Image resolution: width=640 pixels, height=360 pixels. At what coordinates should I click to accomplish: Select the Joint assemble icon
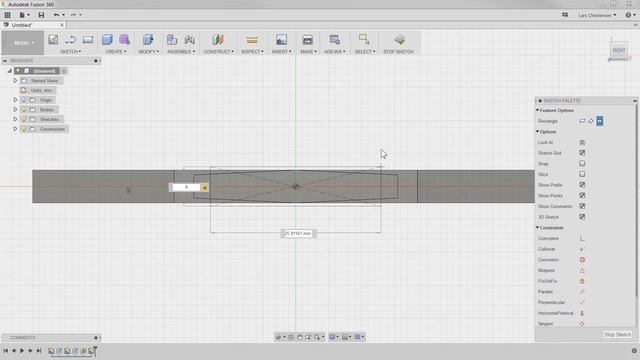coord(189,40)
